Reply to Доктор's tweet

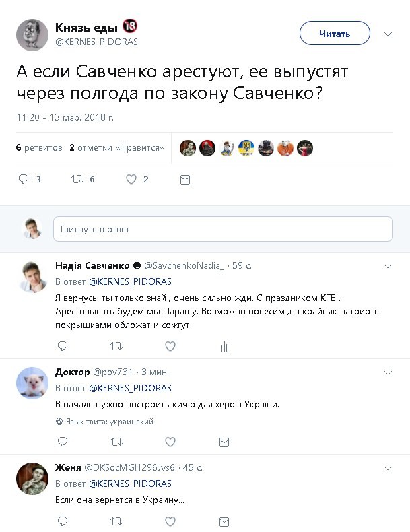pyautogui.click(x=63, y=442)
